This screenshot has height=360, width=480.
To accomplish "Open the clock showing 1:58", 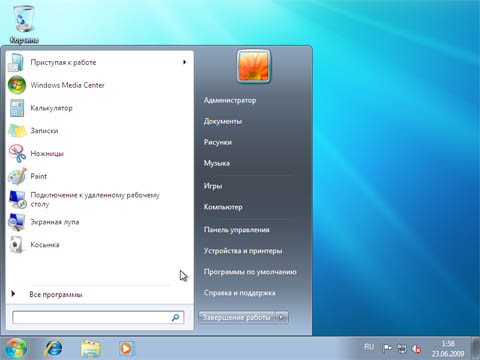I will pos(448,349).
